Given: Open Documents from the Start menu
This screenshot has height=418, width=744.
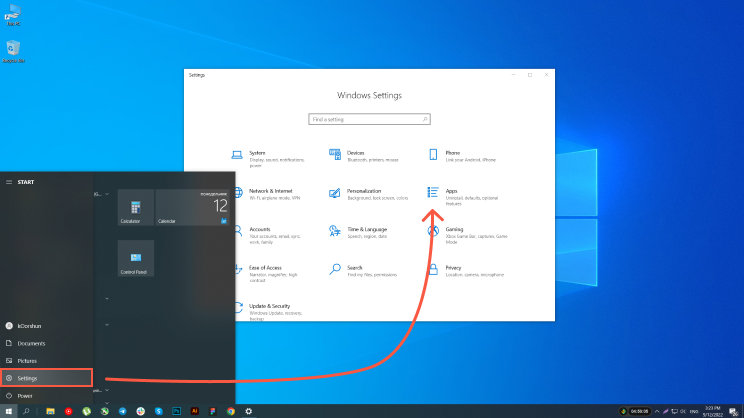Looking at the screenshot, I should tap(46, 344).
